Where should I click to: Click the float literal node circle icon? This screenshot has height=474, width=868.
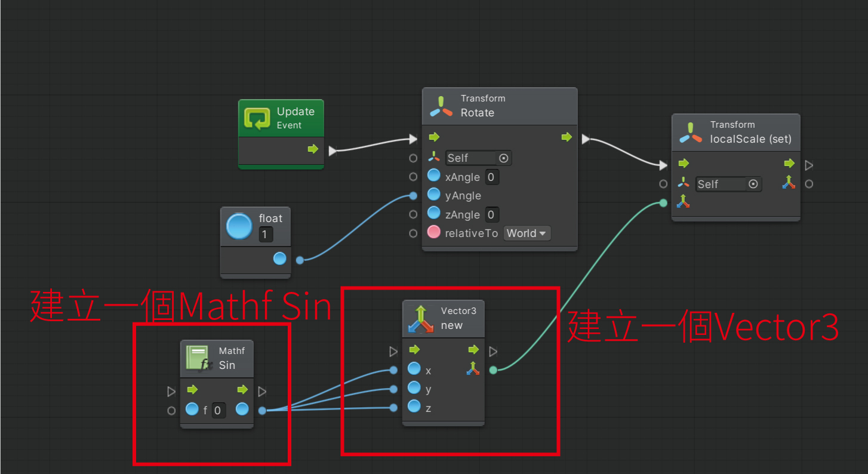pyautogui.click(x=239, y=227)
